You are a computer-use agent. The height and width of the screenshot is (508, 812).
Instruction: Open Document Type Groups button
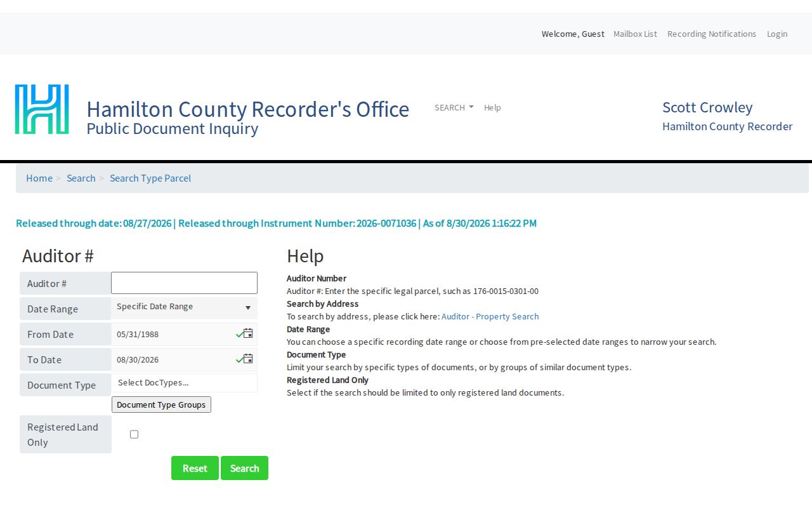click(161, 404)
